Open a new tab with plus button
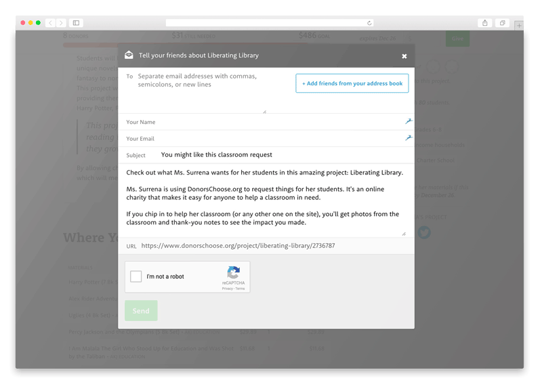This screenshot has width=542, height=392. (519, 26)
